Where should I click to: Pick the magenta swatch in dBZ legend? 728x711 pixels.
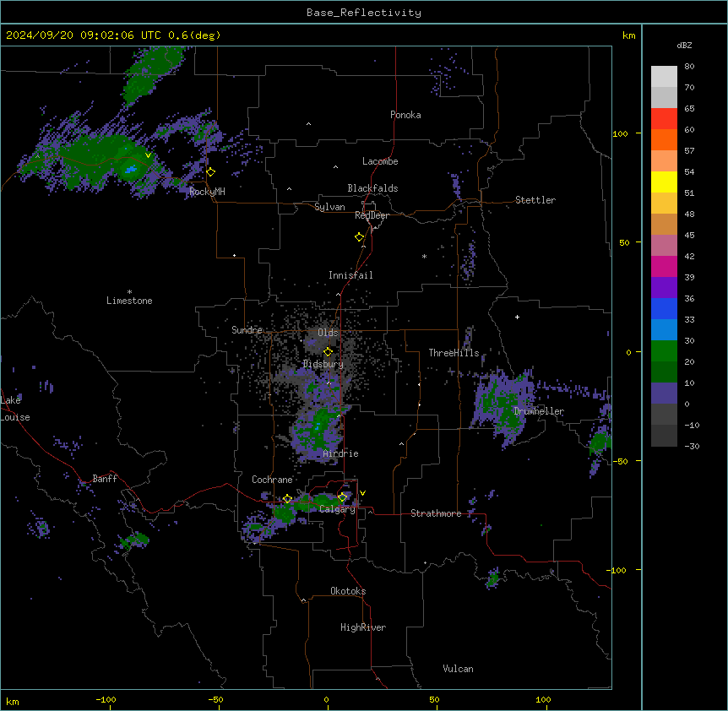tap(664, 266)
